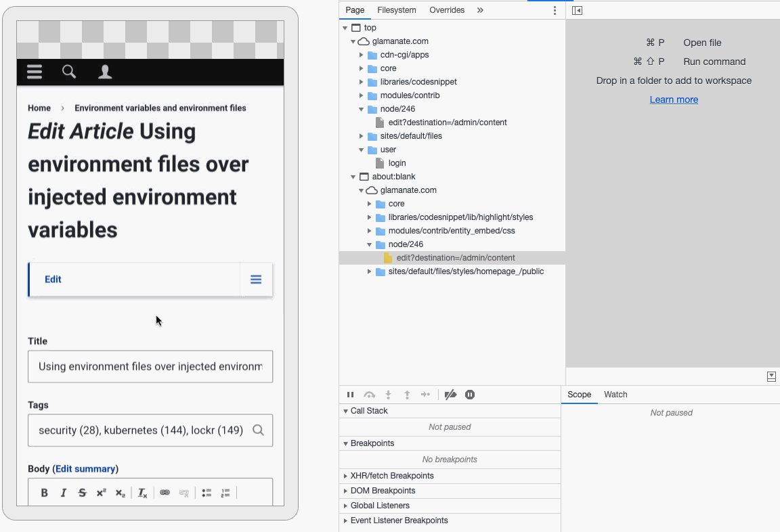Select the login file in the tree
Image resolution: width=780 pixels, height=532 pixels.
[397, 163]
